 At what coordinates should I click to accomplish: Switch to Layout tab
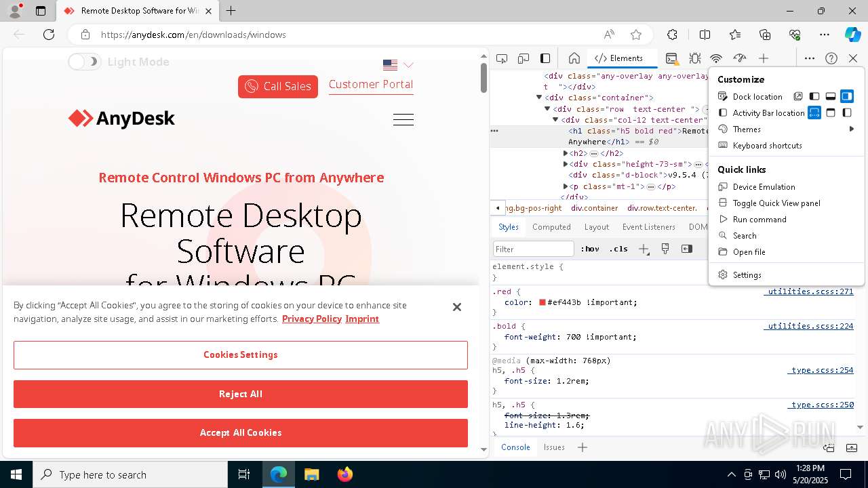597,227
